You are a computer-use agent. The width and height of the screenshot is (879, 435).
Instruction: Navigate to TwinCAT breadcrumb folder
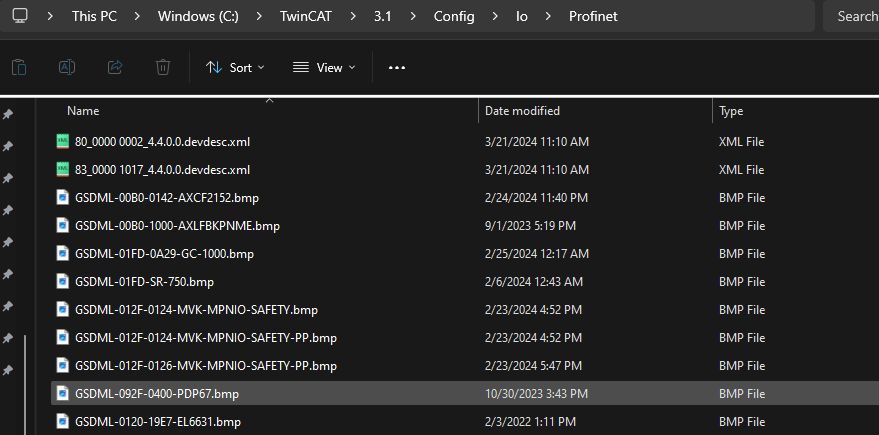coord(306,16)
